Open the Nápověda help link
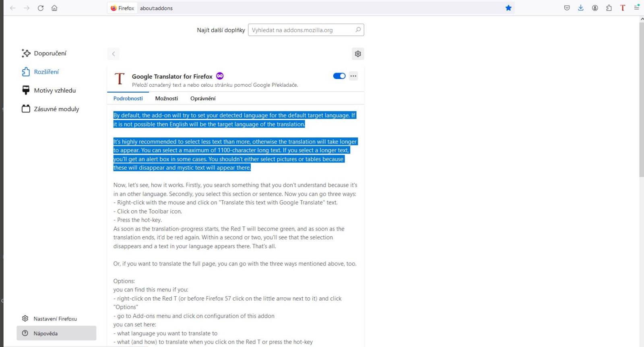 (56, 333)
